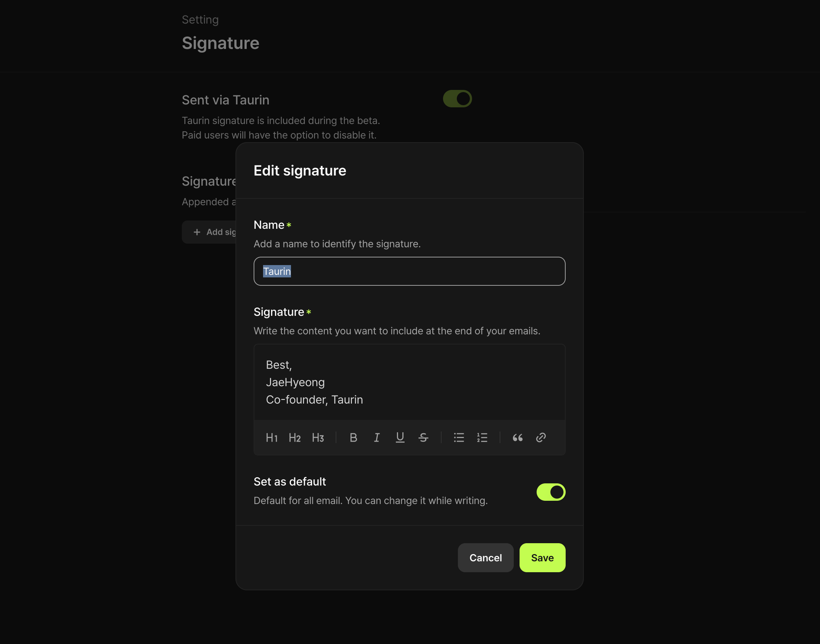820x644 pixels.
Task: Insert a hyperlink in signature
Action: pos(541,437)
